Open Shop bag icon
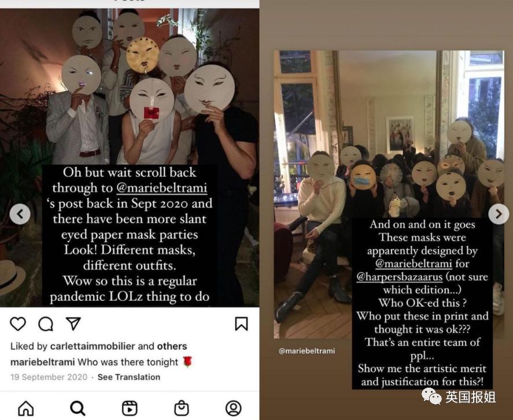Image resolution: width=513 pixels, height=420 pixels. 182,408
